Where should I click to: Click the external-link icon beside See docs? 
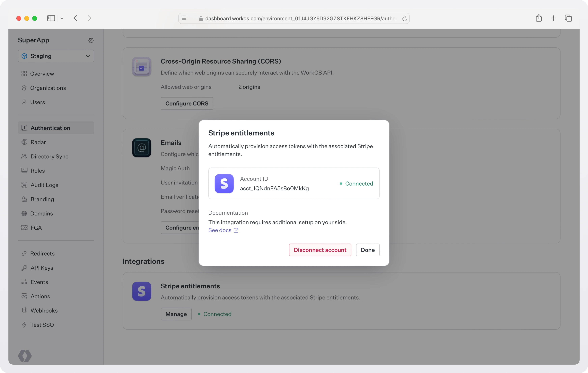pyautogui.click(x=236, y=230)
